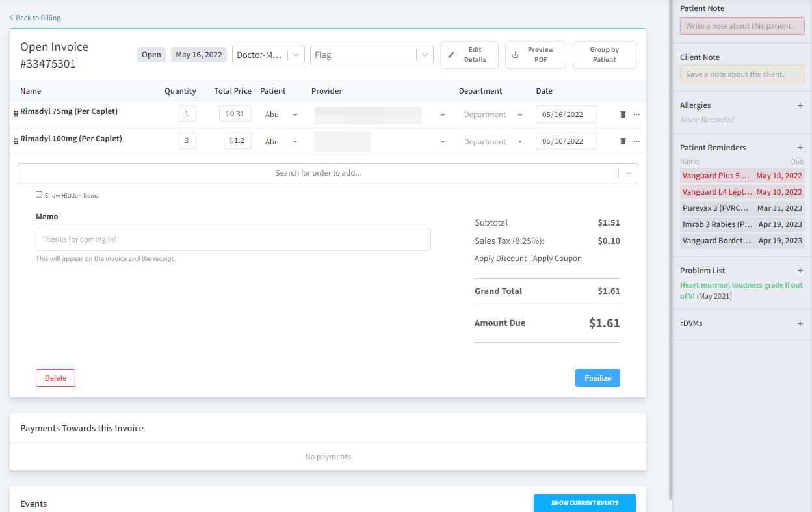
Task: Click the Group by Patient button
Action: [605, 55]
